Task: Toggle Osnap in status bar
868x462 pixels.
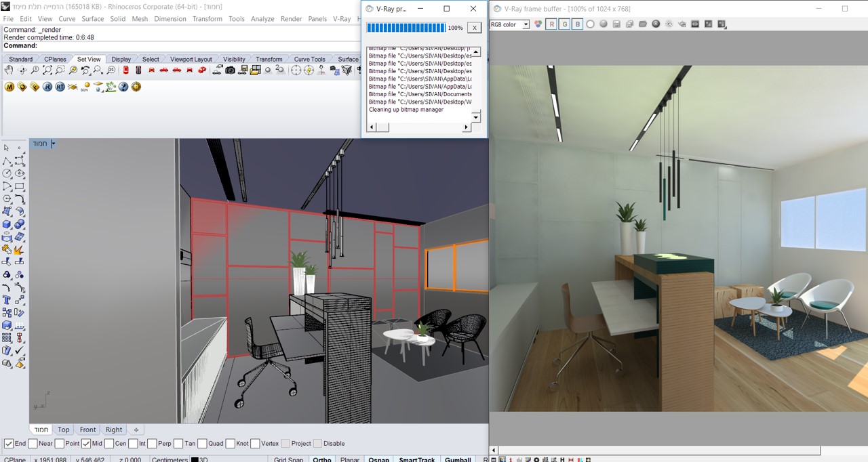Action: coord(379,459)
